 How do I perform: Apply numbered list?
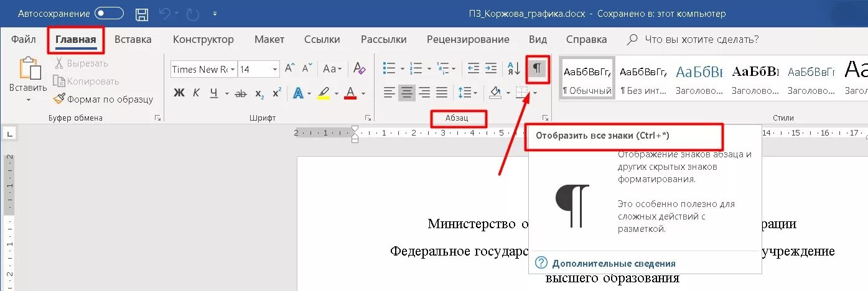[417, 68]
